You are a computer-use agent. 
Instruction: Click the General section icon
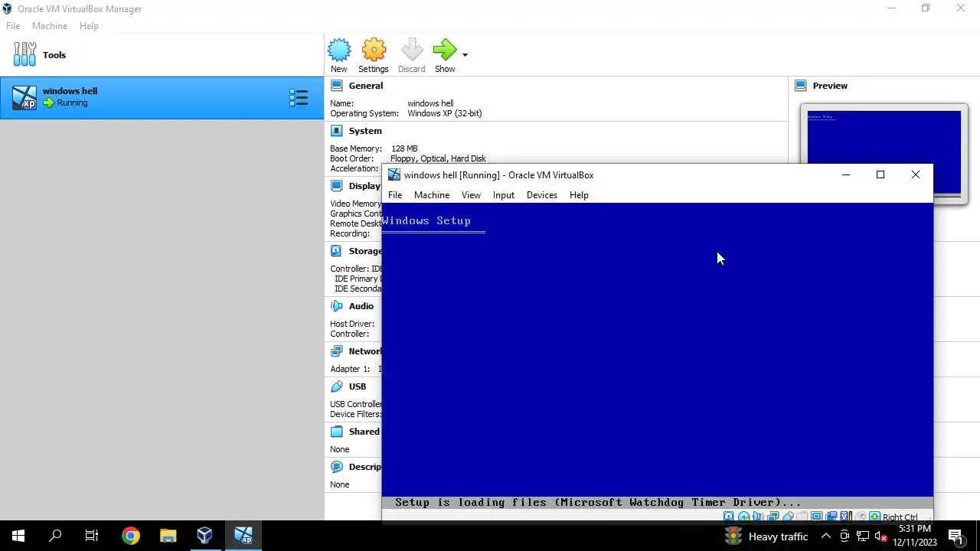coord(337,86)
